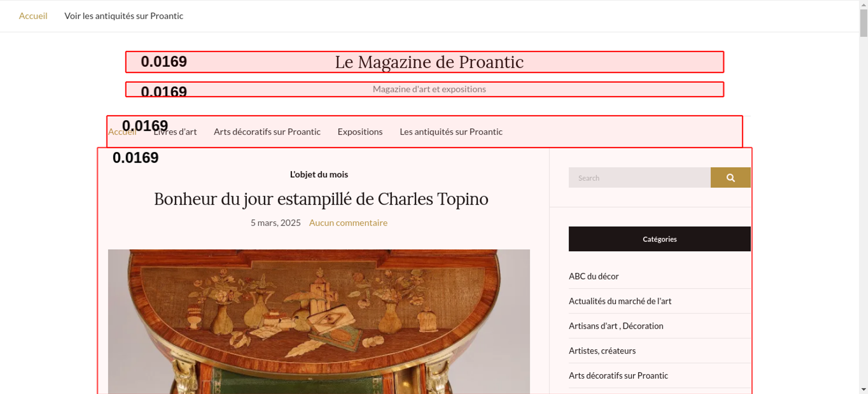This screenshot has height=394, width=868.
Task: Open Artisans d'art, Décoration category
Action: coord(616,326)
